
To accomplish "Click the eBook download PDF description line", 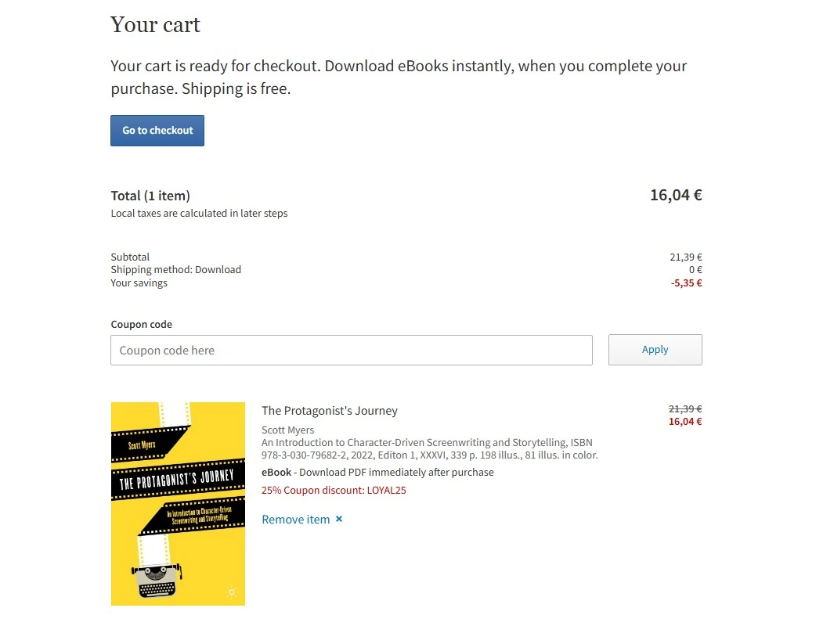I will coord(377,473).
